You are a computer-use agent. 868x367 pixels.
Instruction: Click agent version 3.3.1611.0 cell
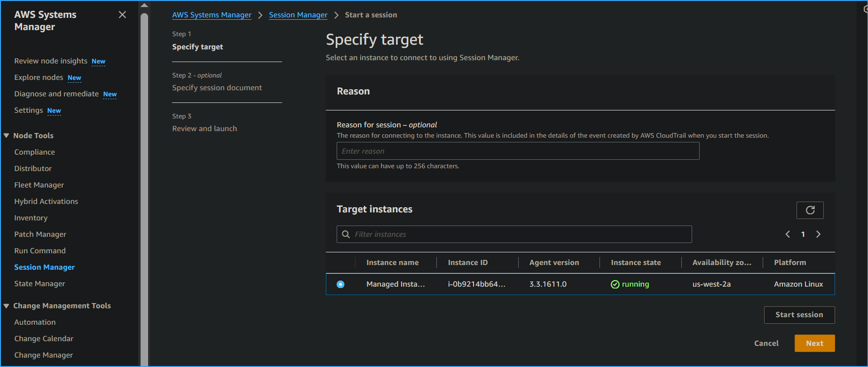tap(548, 284)
